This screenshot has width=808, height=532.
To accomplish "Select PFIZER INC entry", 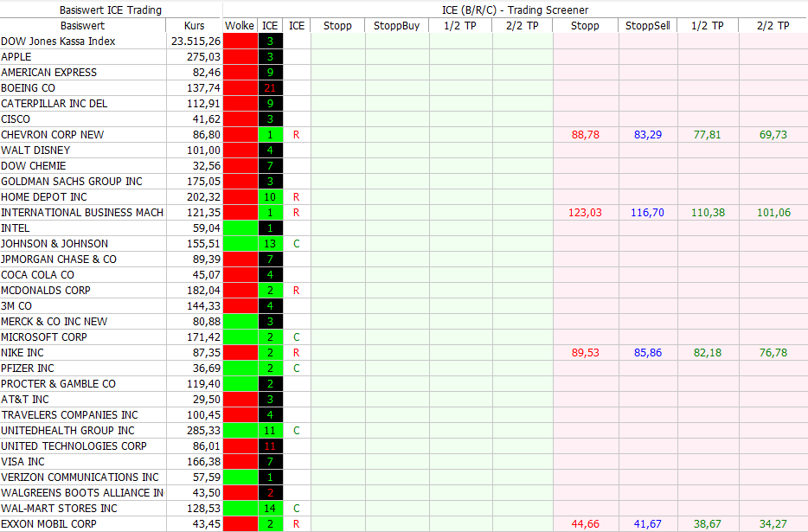I will tap(28, 368).
